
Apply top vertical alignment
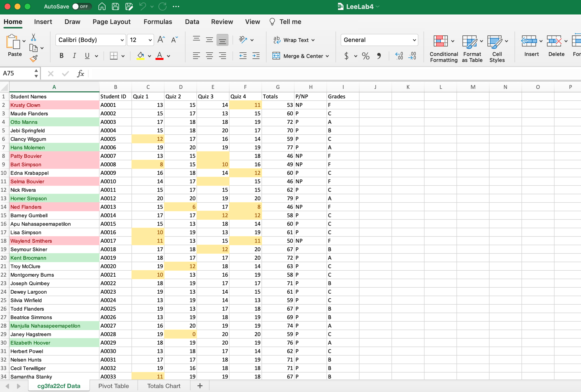click(196, 39)
